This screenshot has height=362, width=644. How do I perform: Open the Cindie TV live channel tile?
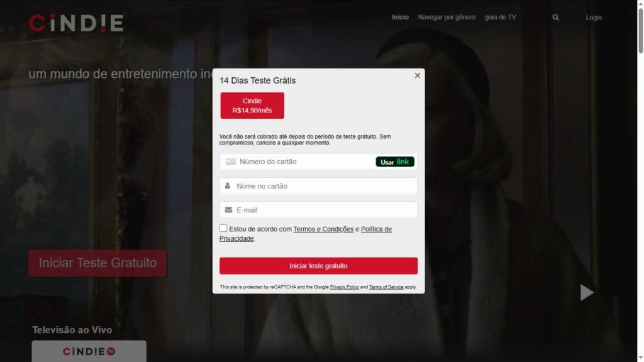pyautogui.click(x=89, y=351)
